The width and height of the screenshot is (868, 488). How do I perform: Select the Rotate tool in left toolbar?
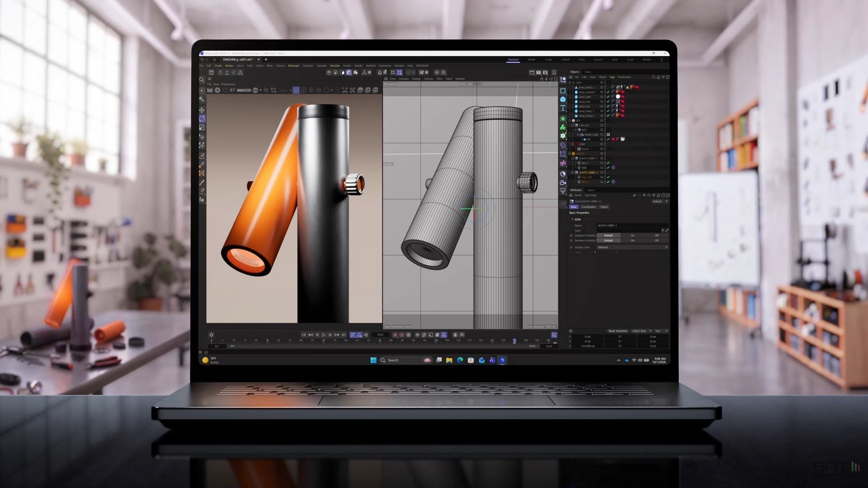pyautogui.click(x=202, y=118)
